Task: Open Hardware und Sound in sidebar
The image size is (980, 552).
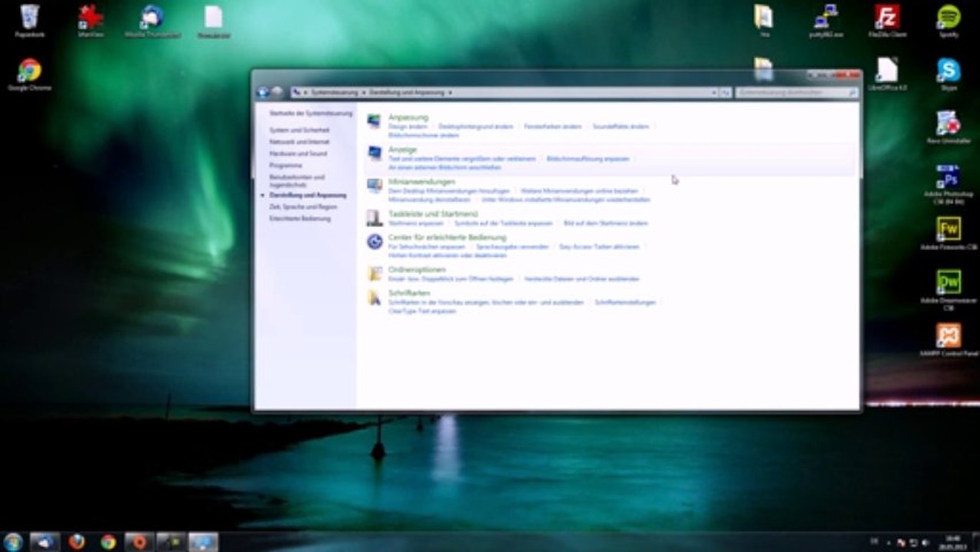Action: 297,153
